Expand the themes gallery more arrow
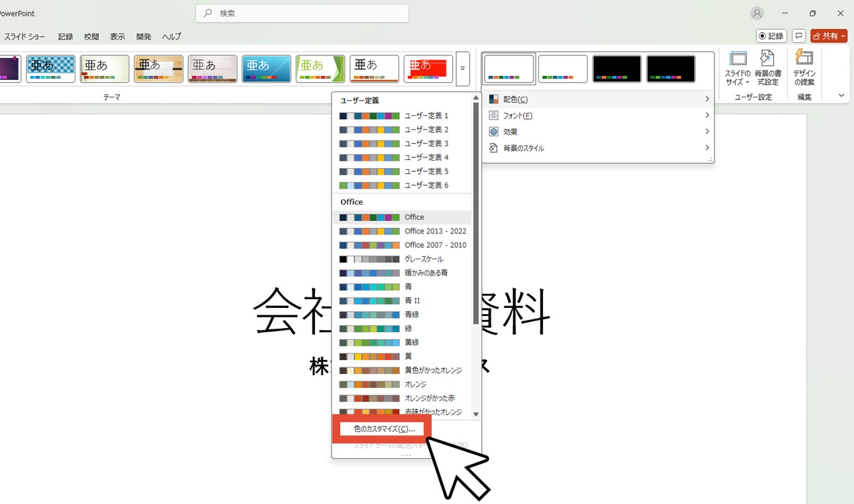This screenshot has width=854, height=504. click(x=463, y=69)
